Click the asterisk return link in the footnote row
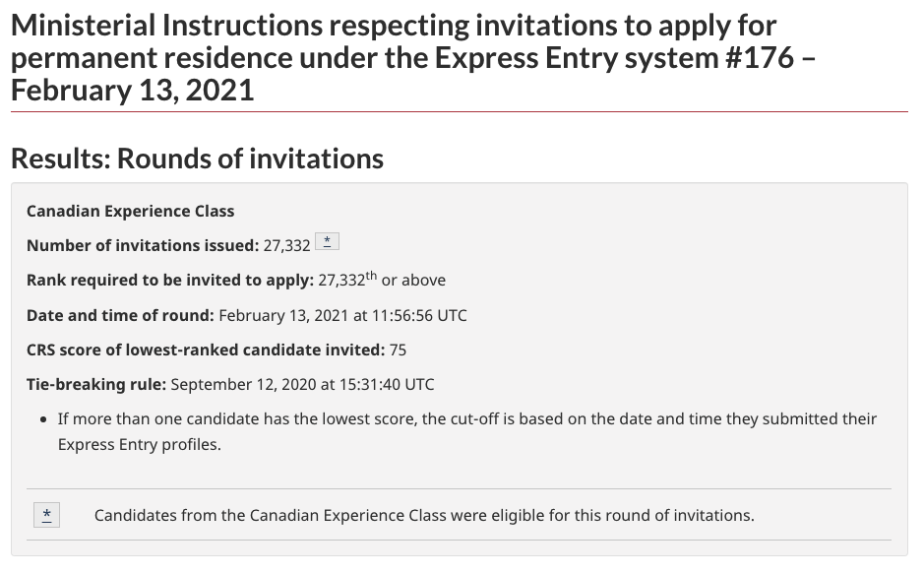Image resolution: width=924 pixels, height=574 pixels. click(x=46, y=515)
